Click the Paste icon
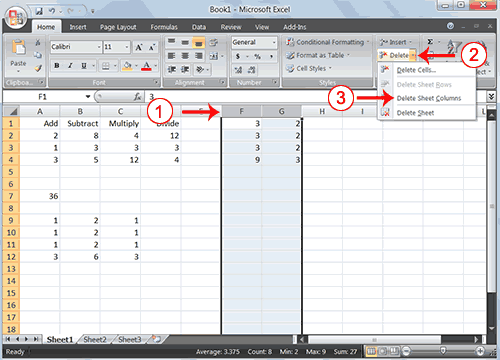The height and width of the screenshot is (360, 500). [18, 47]
